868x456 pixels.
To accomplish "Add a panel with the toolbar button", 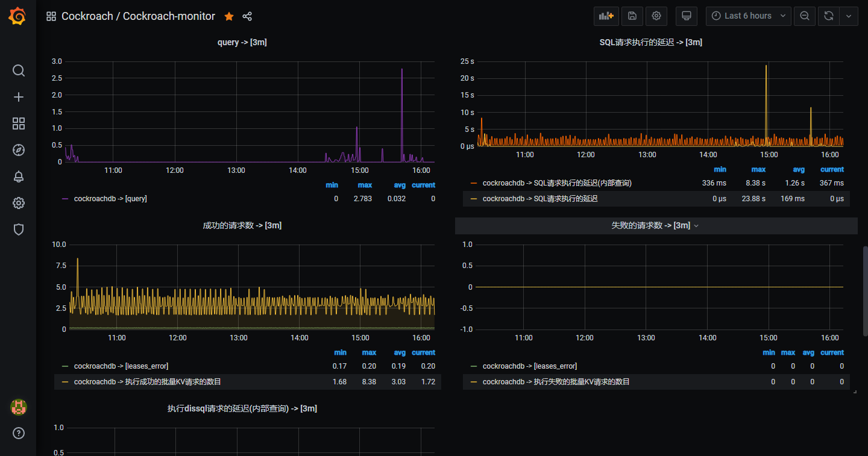I will coord(606,16).
